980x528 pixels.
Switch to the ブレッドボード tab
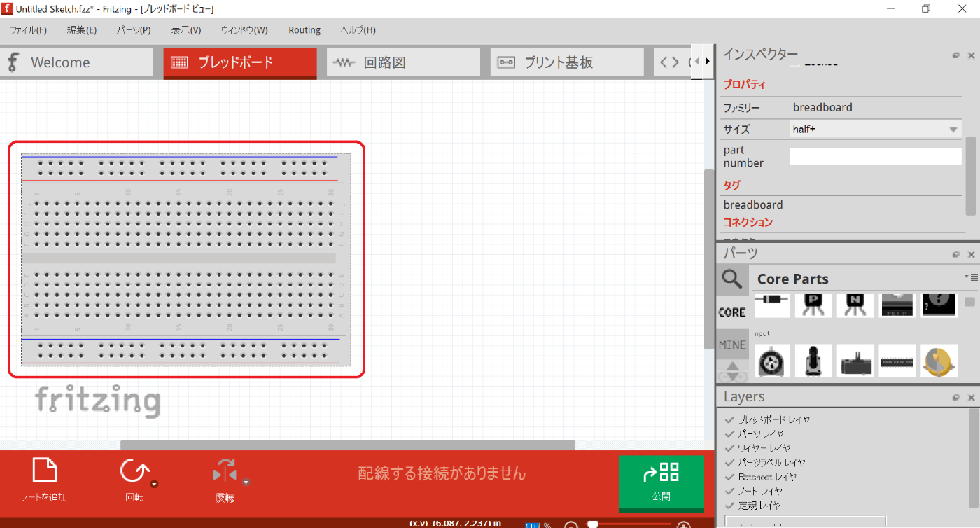[240, 63]
